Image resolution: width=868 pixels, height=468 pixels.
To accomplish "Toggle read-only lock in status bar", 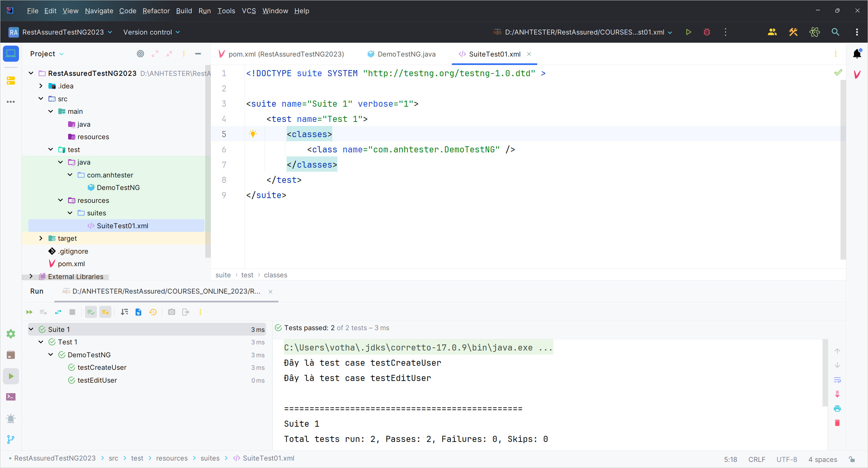I will pyautogui.click(x=852, y=459).
